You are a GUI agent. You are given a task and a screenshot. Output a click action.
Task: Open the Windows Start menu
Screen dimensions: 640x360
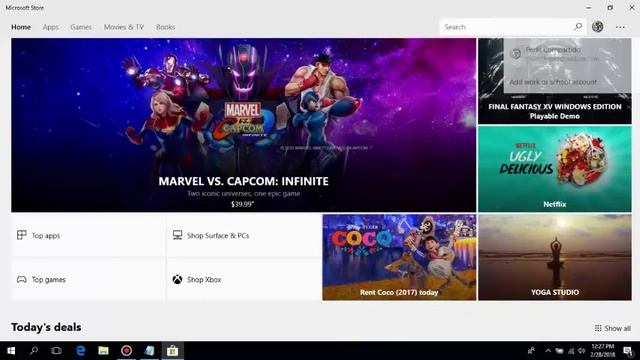(11, 351)
